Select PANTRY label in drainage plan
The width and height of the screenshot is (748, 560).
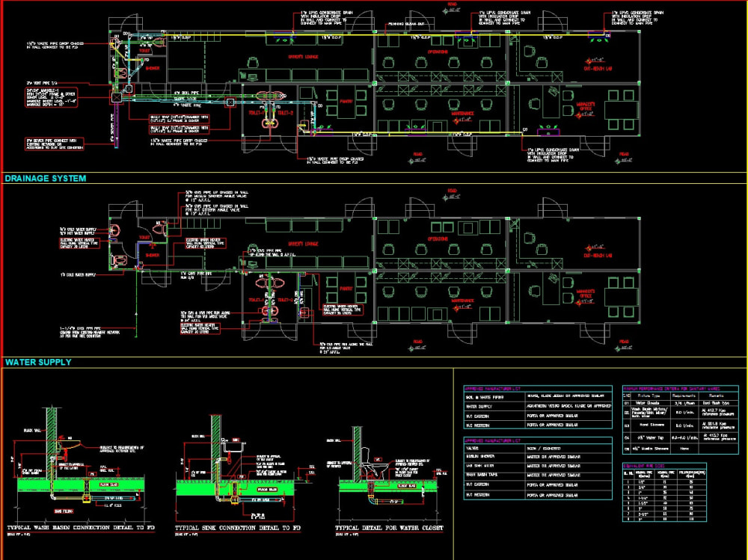346,102
